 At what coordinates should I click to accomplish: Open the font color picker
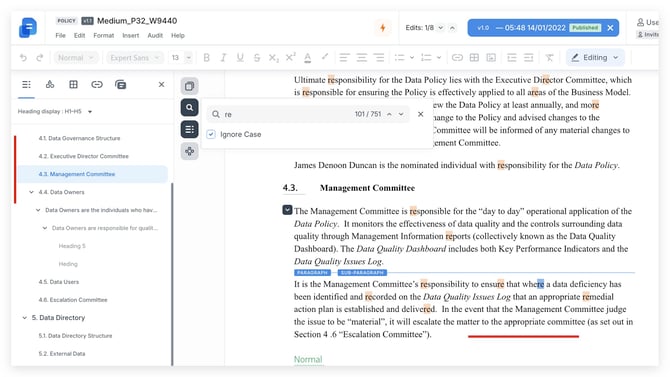pyautogui.click(x=307, y=58)
